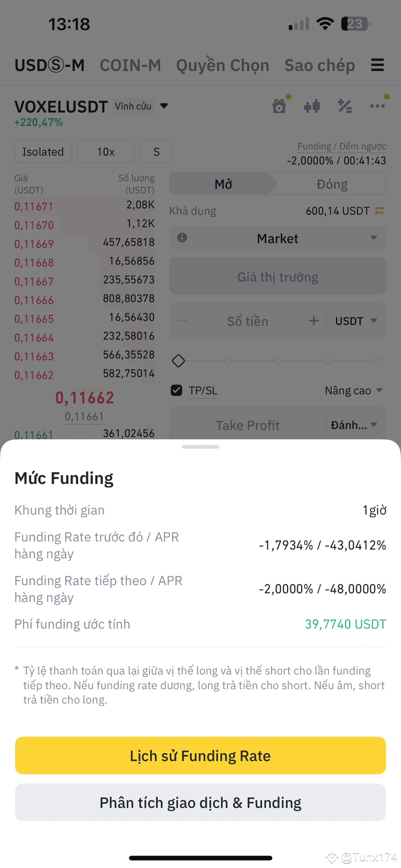Viewport: 401px width, 868px height.
Task: Open Phân tích giao dịch & Funding
Action: pos(200,803)
